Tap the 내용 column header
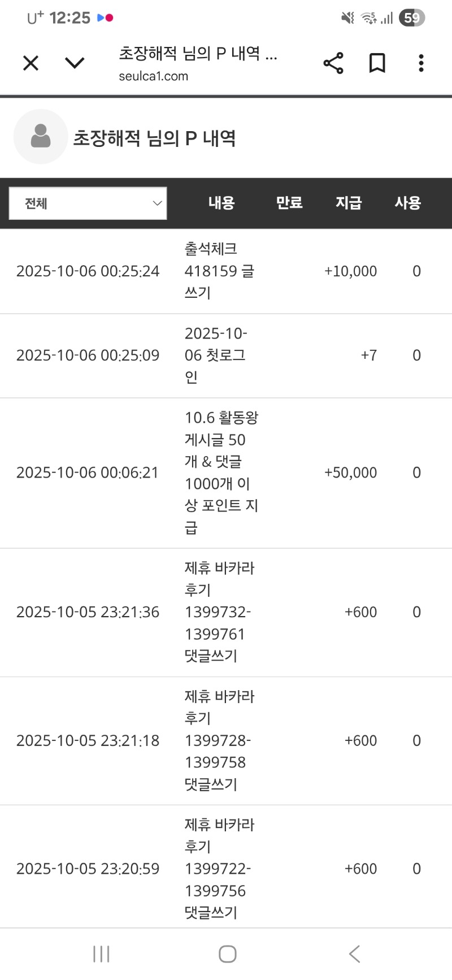This screenshot has height=980, width=452. click(x=221, y=203)
